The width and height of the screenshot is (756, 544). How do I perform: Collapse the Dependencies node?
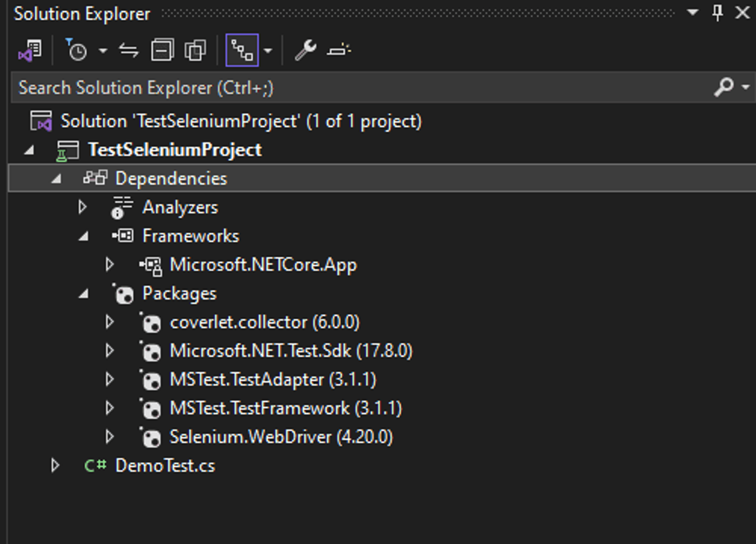click(56, 179)
